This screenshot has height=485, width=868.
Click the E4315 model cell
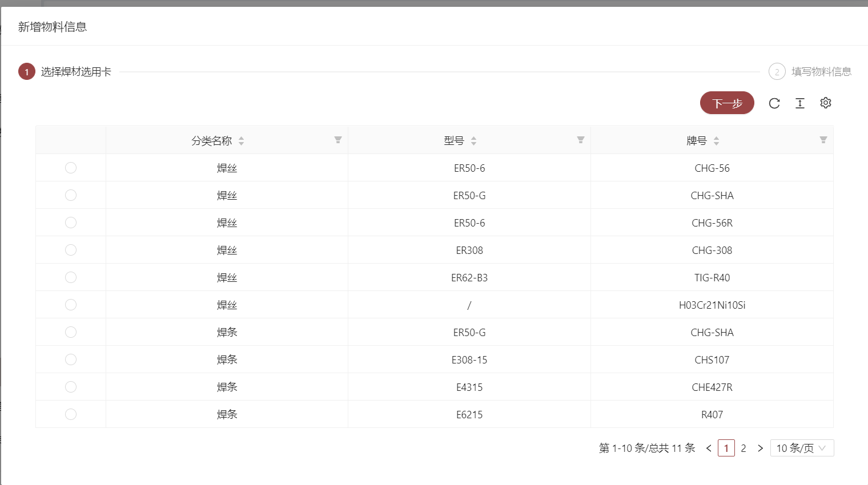(x=469, y=387)
